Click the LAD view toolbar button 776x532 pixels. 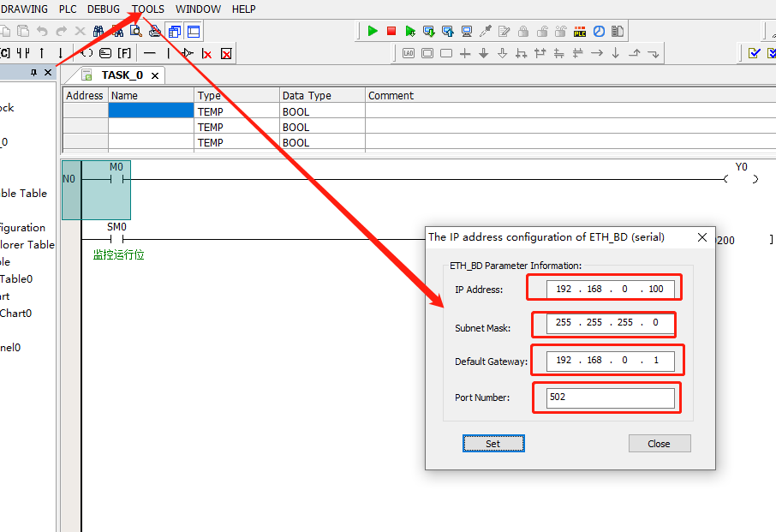409,52
